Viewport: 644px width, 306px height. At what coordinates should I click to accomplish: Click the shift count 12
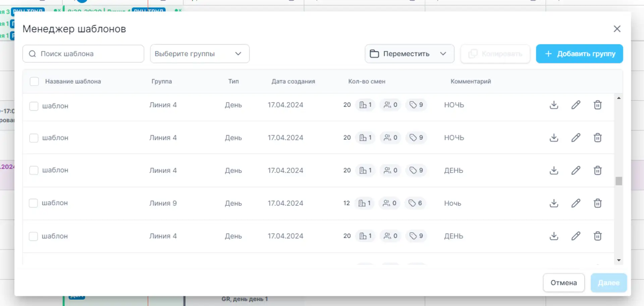[x=346, y=203]
